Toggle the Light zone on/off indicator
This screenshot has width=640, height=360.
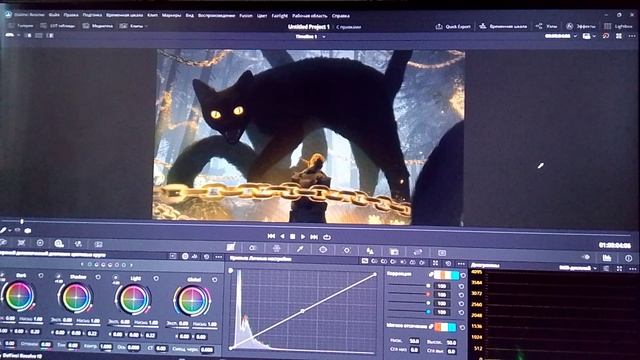point(116,277)
